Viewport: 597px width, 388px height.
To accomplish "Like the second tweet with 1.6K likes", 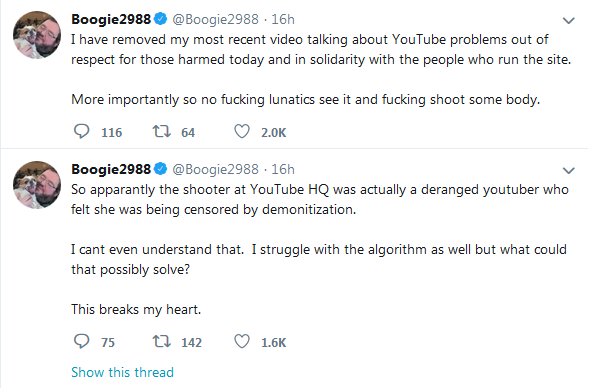I will tap(242, 341).
